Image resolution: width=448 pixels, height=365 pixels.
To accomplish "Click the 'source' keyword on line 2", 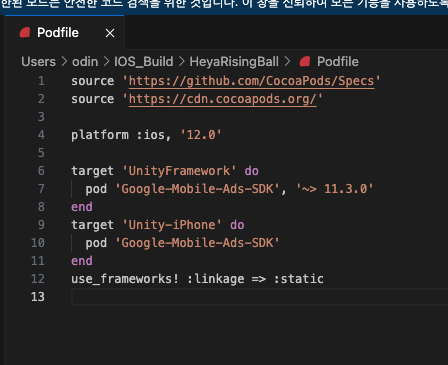I will coord(93,99).
